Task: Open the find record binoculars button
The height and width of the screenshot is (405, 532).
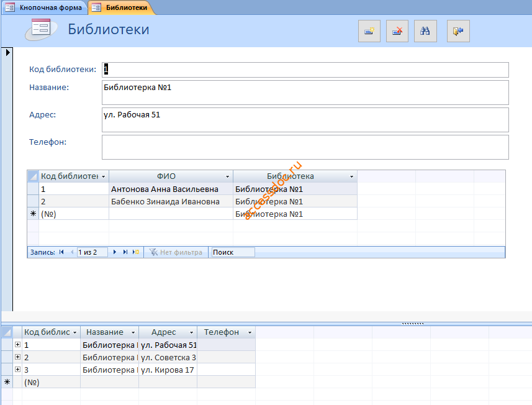Action: tap(425, 31)
